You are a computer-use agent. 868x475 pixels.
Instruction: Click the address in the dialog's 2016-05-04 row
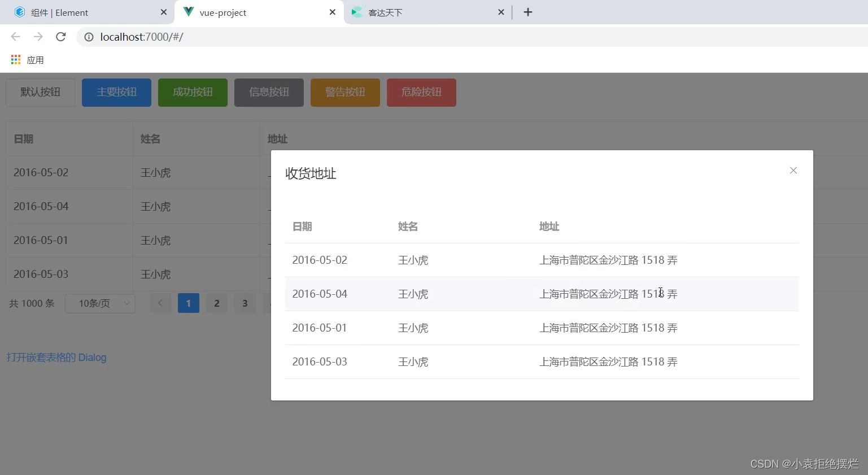click(608, 294)
